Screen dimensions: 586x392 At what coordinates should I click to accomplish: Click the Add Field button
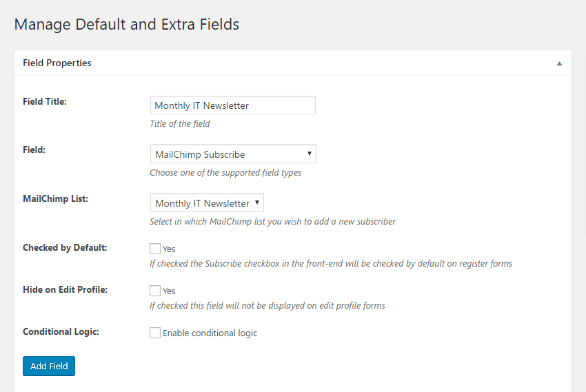49,367
